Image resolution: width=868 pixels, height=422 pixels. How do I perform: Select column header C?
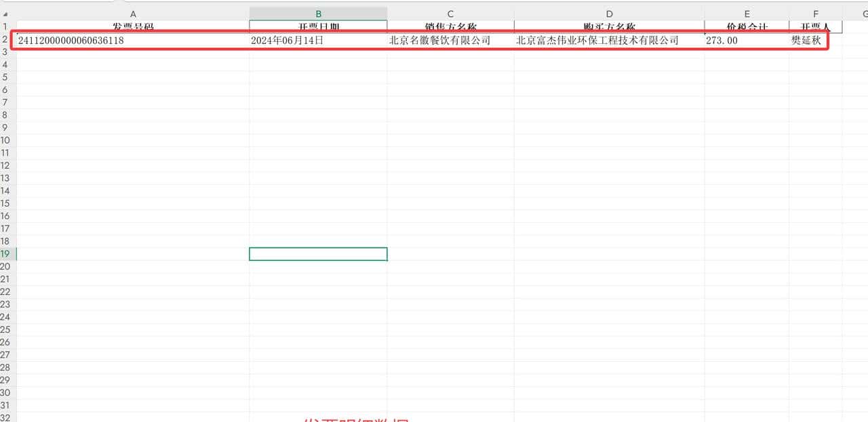pyautogui.click(x=450, y=13)
